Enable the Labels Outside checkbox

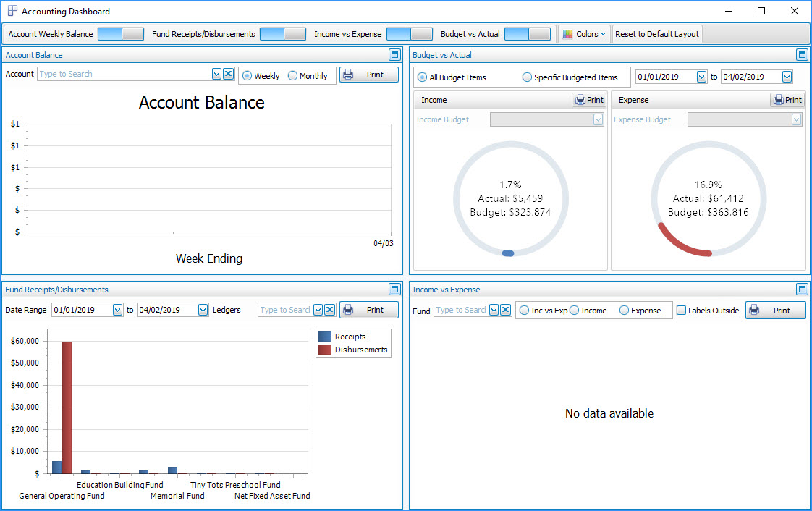pos(680,309)
